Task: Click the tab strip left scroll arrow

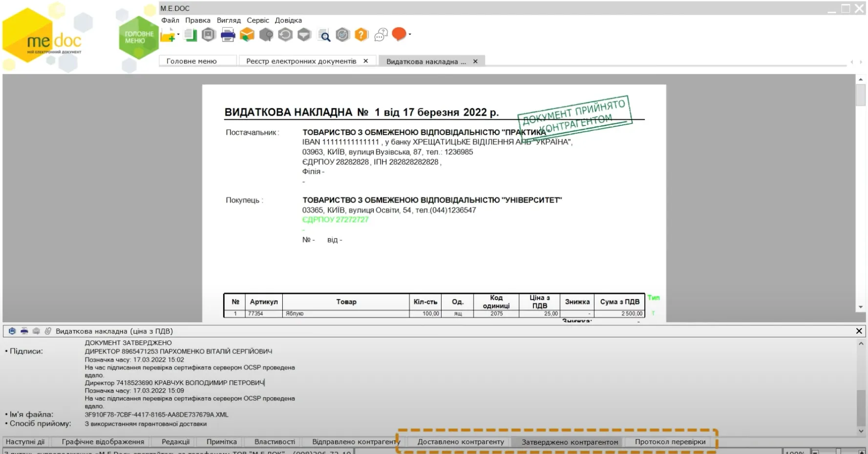Action: [x=852, y=62]
